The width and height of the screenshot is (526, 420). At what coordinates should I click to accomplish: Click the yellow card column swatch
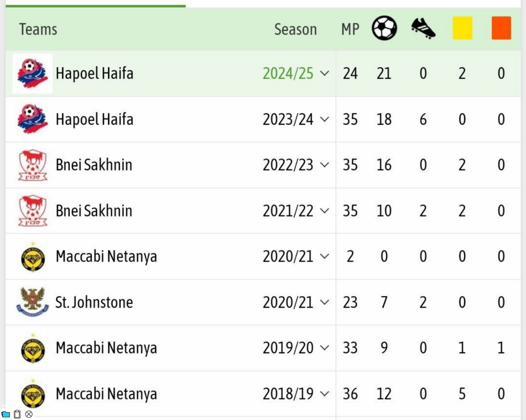462,28
